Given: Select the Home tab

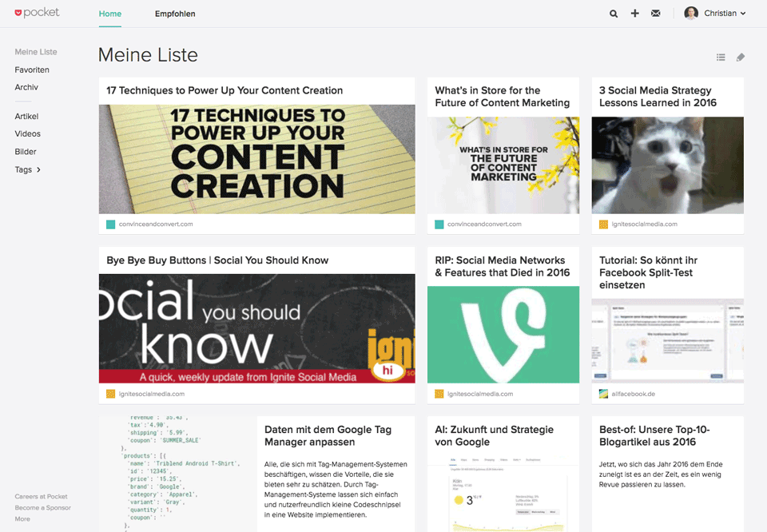Looking at the screenshot, I should (110, 14).
